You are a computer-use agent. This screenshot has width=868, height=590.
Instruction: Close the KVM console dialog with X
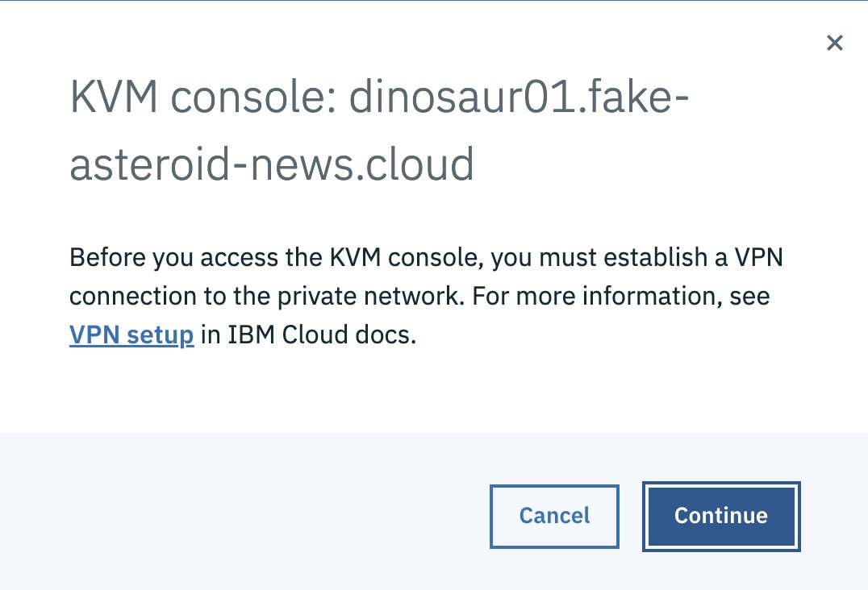click(834, 44)
